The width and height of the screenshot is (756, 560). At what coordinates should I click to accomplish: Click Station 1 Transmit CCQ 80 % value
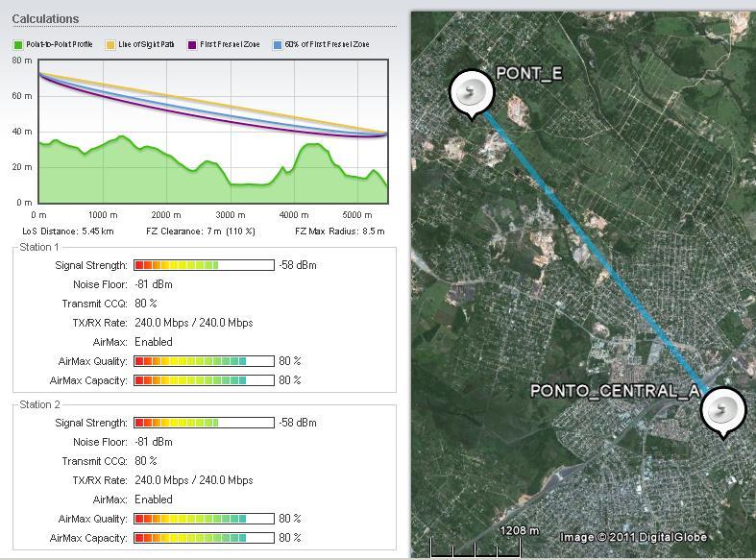coord(146,304)
